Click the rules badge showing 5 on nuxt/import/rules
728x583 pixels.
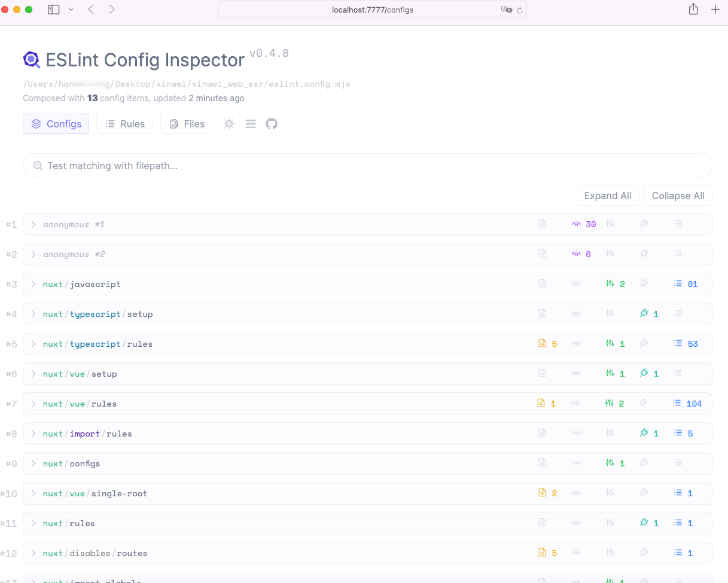[683, 434]
